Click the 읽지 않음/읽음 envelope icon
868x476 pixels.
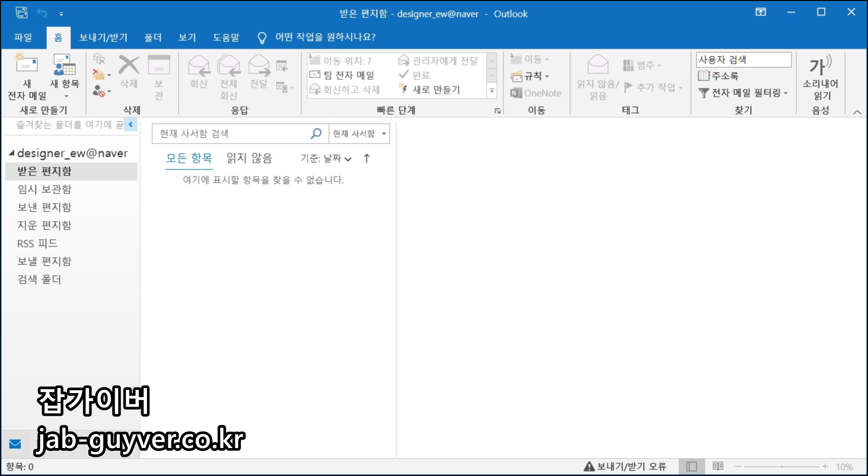point(598,65)
